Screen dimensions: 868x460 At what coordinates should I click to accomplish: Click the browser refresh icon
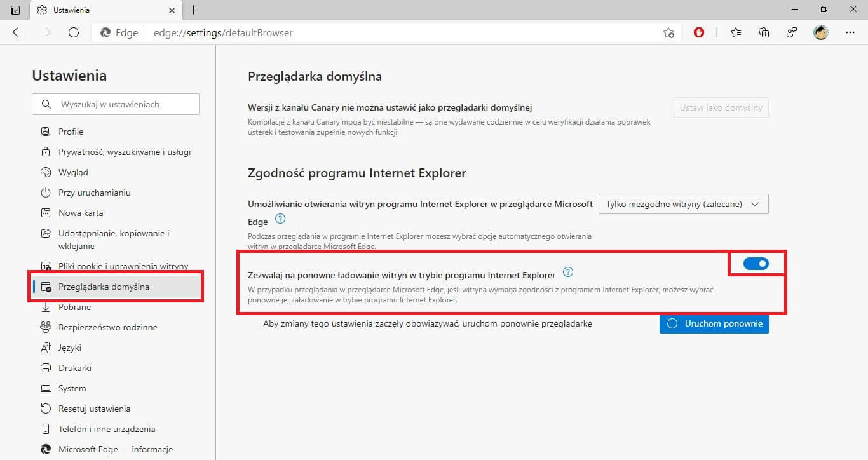(74, 32)
